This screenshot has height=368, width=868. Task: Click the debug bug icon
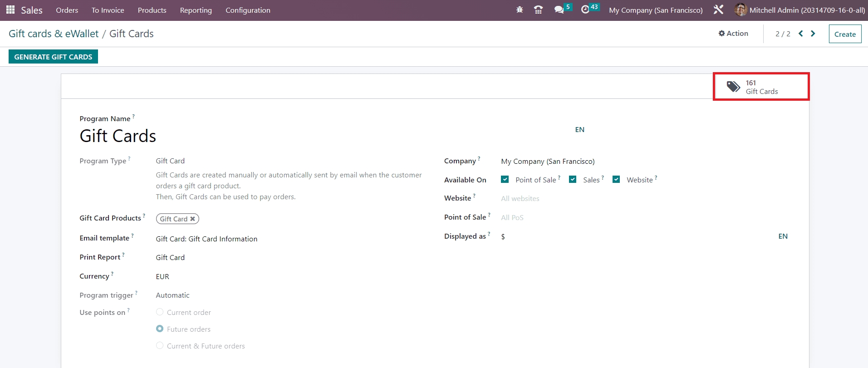click(x=520, y=10)
